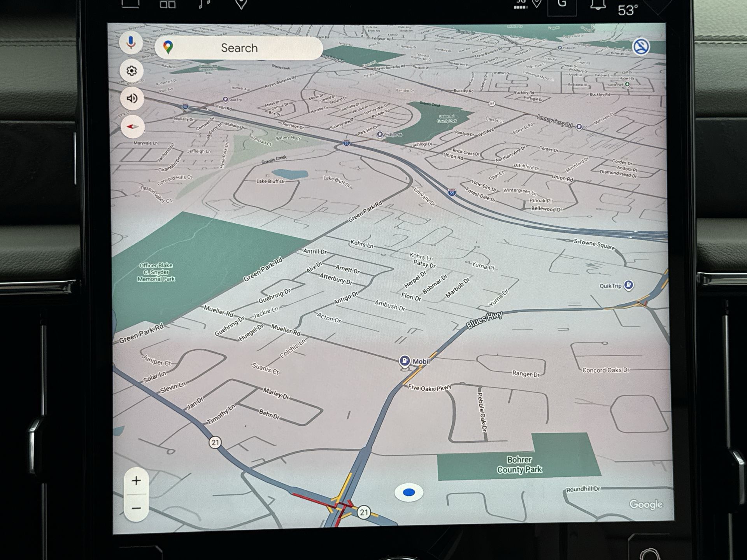
Task: Open the Phillips 66 station pin
Action: click(380, 135)
